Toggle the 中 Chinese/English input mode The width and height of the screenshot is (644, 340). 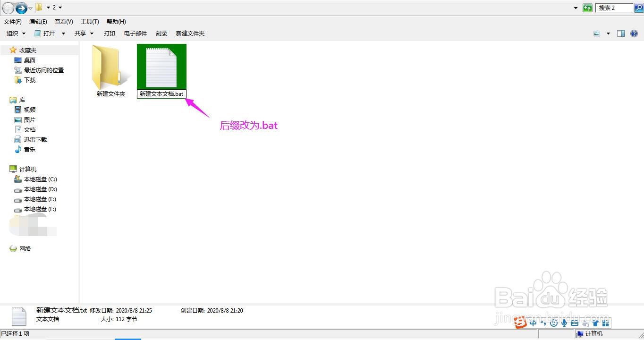533,323
